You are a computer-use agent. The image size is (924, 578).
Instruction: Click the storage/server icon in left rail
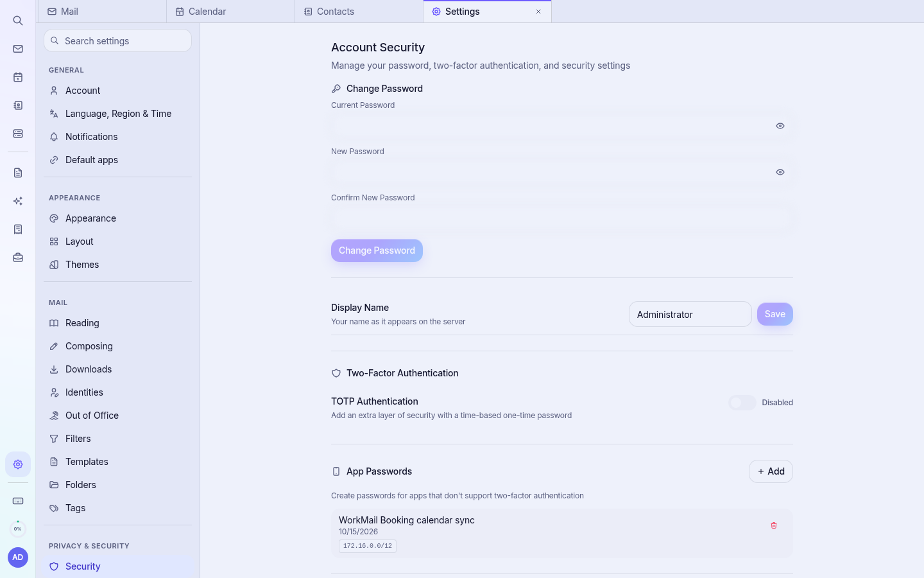click(18, 134)
